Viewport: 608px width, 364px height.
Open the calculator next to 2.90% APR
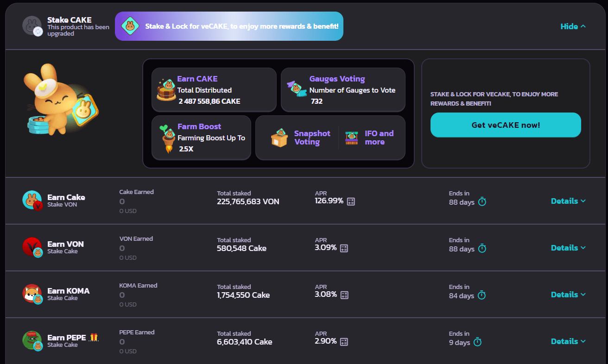point(344,342)
